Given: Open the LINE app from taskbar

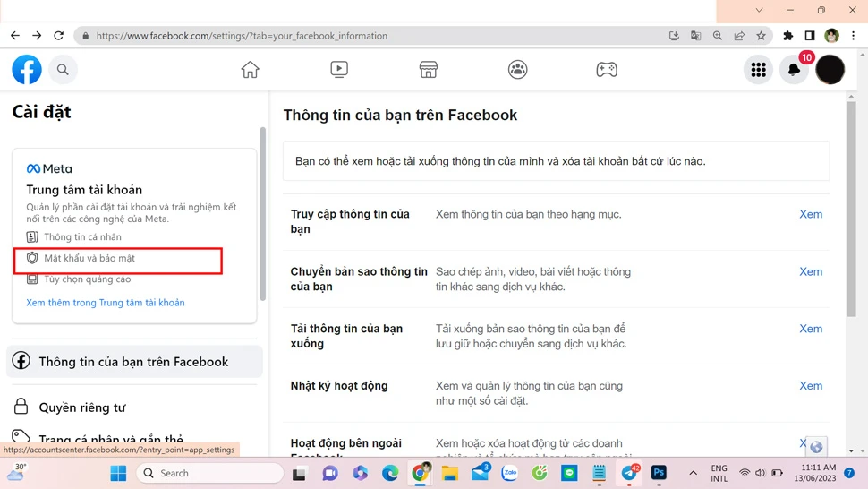Looking at the screenshot, I should click(x=569, y=473).
